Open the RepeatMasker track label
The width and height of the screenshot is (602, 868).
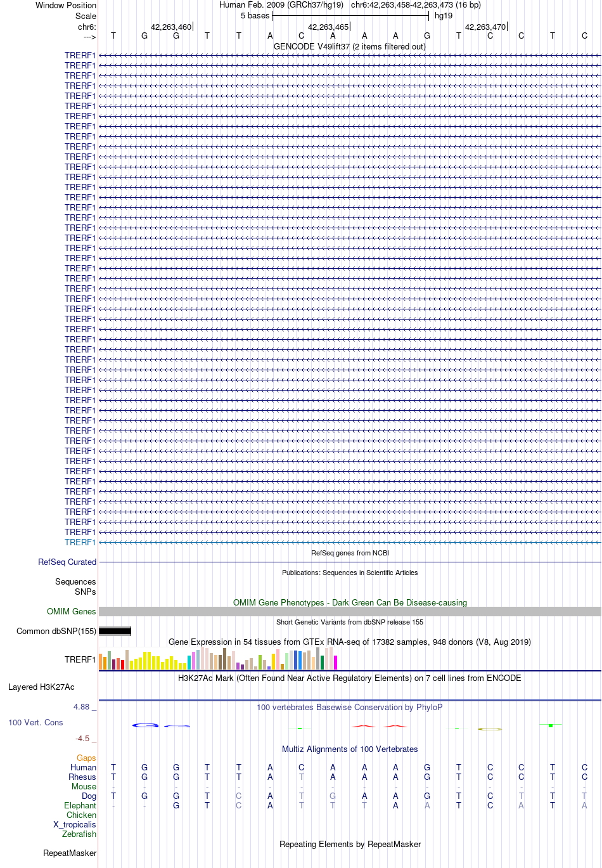[x=70, y=853]
